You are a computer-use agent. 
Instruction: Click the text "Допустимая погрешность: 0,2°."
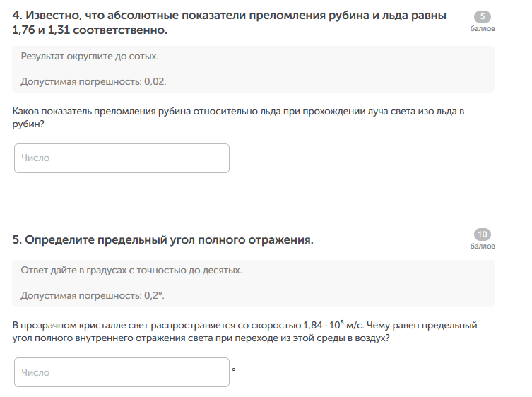pos(93,295)
